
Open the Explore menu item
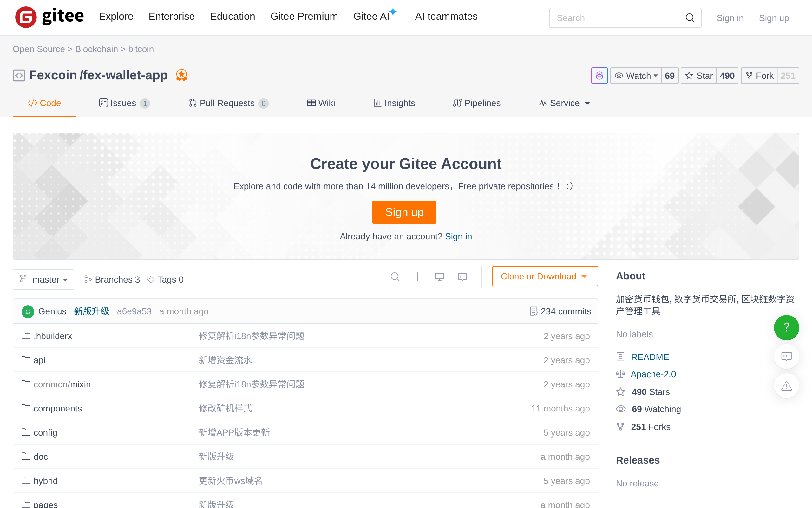click(x=116, y=16)
